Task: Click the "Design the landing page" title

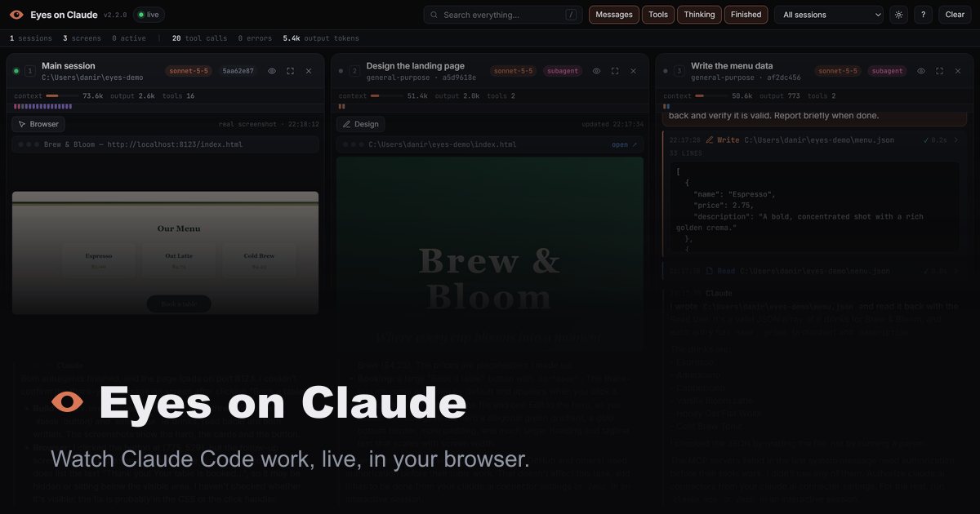Action: coord(415,66)
